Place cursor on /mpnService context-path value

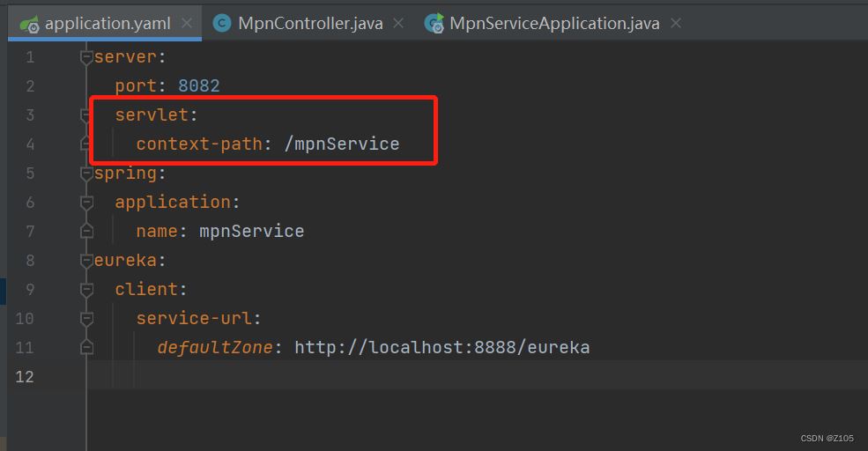(x=342, y=144)
